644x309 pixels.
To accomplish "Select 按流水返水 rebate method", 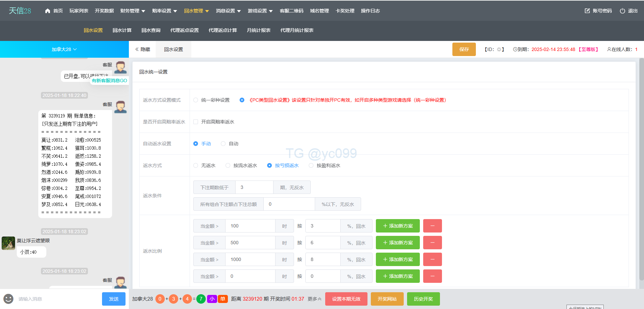I will point(228,165).
